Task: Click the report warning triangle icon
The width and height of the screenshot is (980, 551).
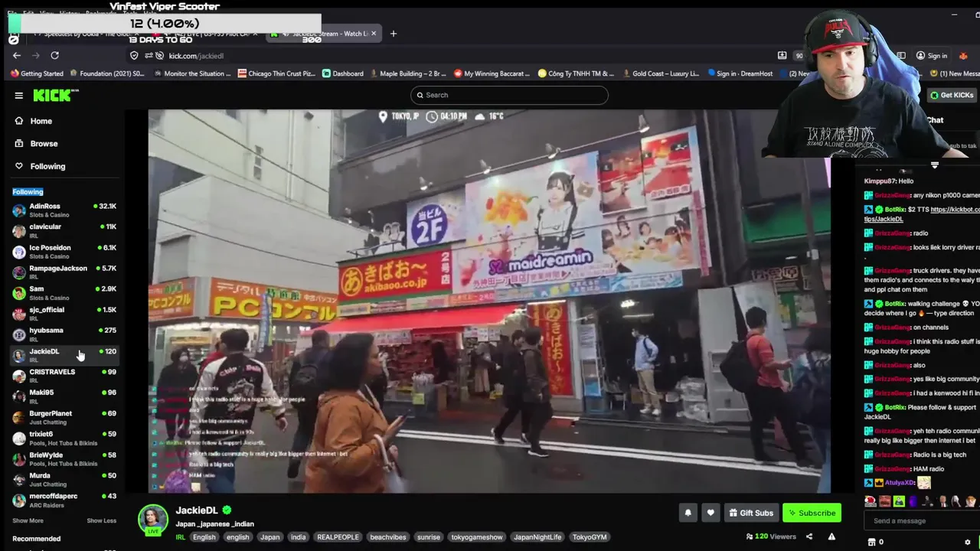Action: pyautogui.click(x=831, y=536)
